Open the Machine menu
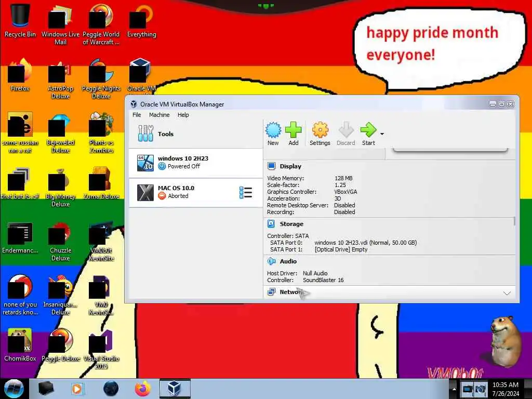The image size is (532, 399). pyautogui.click(x=159, y=115)
